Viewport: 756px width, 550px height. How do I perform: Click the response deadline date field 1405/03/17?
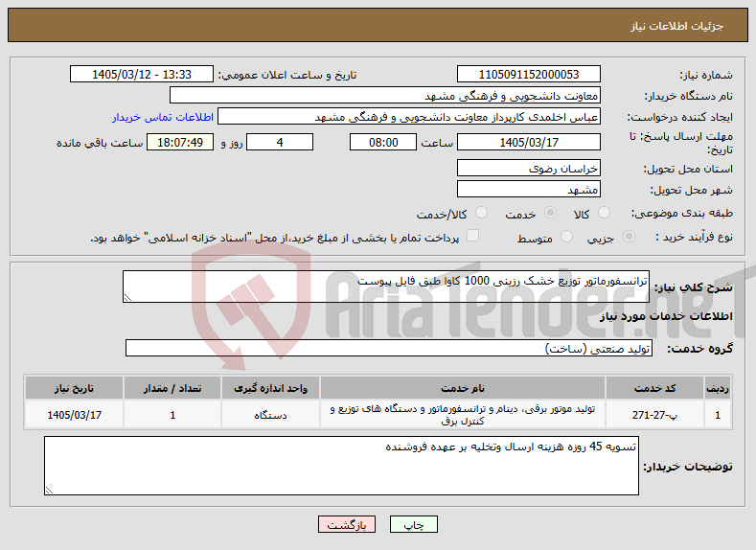[x=528, y=142]
